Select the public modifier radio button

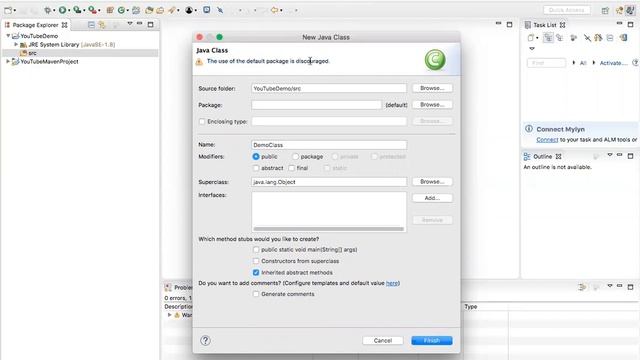(256, 156)
